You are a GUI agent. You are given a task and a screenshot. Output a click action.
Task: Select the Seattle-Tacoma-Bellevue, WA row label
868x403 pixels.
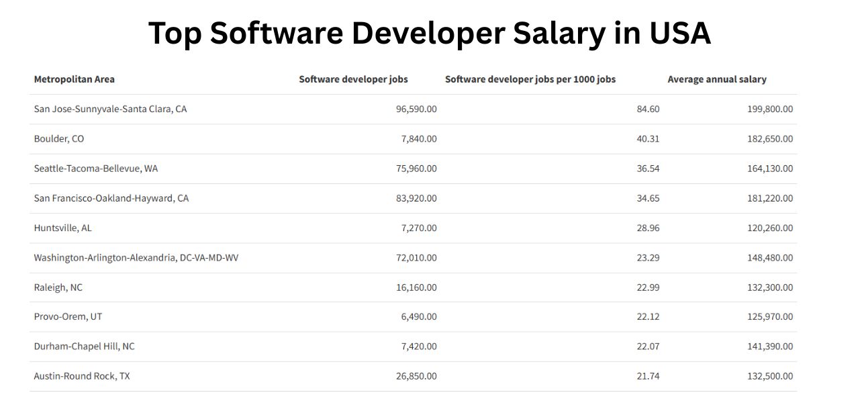[x=96, y=169]
